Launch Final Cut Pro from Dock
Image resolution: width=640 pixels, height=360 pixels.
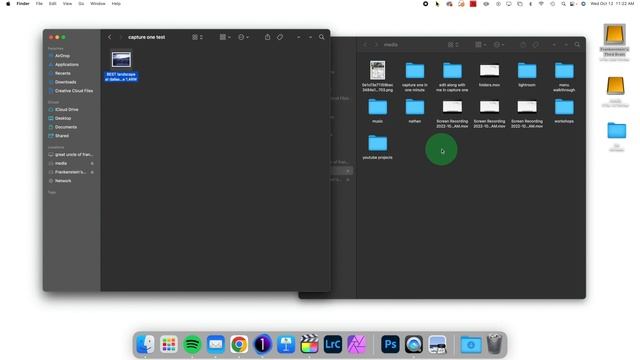pyautogui.click(x=309, y=344)
